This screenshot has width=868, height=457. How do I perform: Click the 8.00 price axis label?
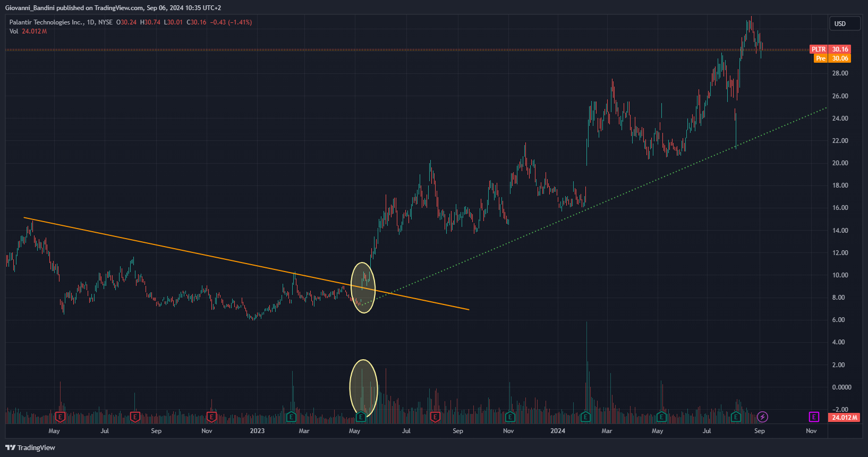point(838,298)
